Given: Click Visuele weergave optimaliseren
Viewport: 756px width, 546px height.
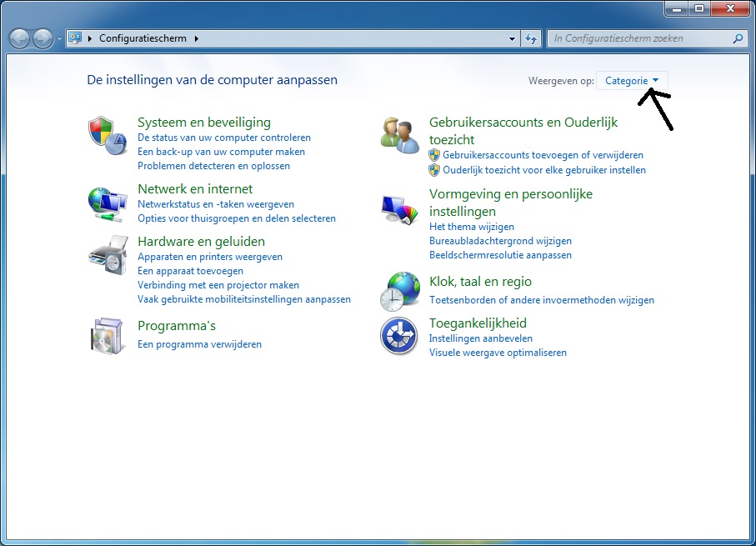Looking at the screenshot, I should point(498,353).
